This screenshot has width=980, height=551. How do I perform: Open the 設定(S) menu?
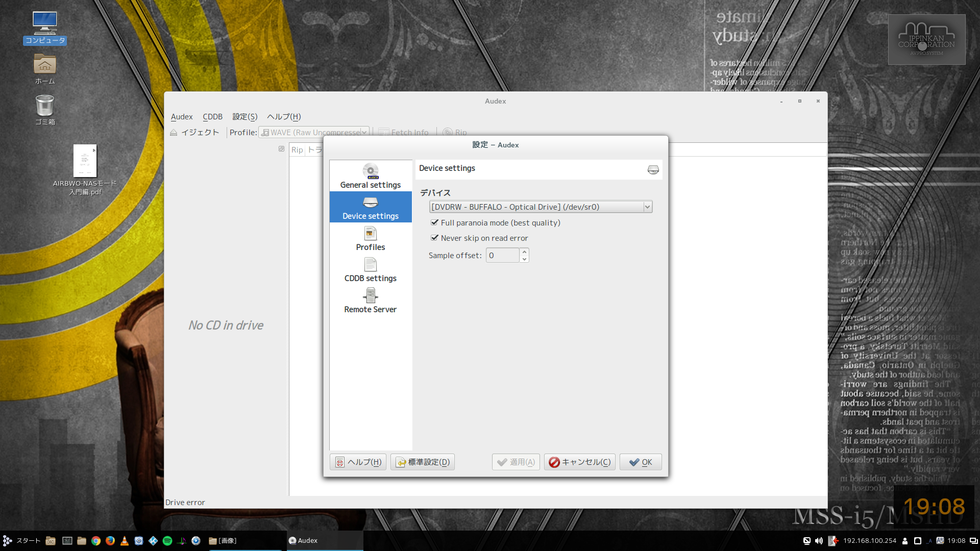(245, 117)
